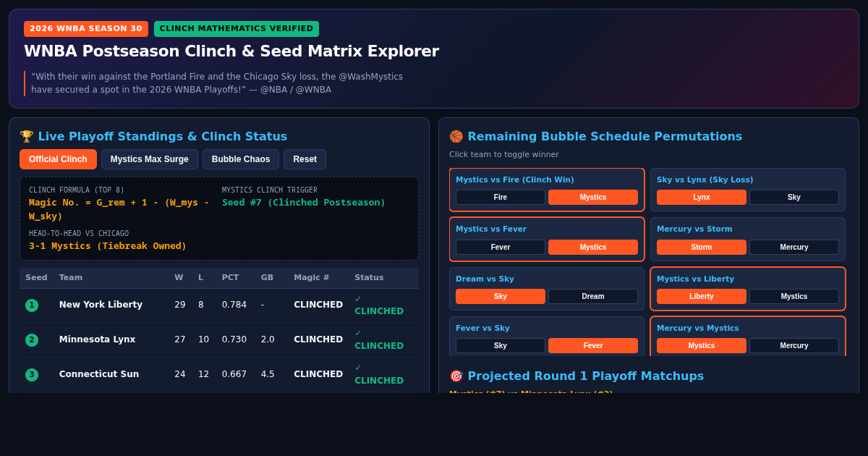Toggle Dream as winner in Dream vs Sky
Viewport: 868px width, 456px height.
593,296
